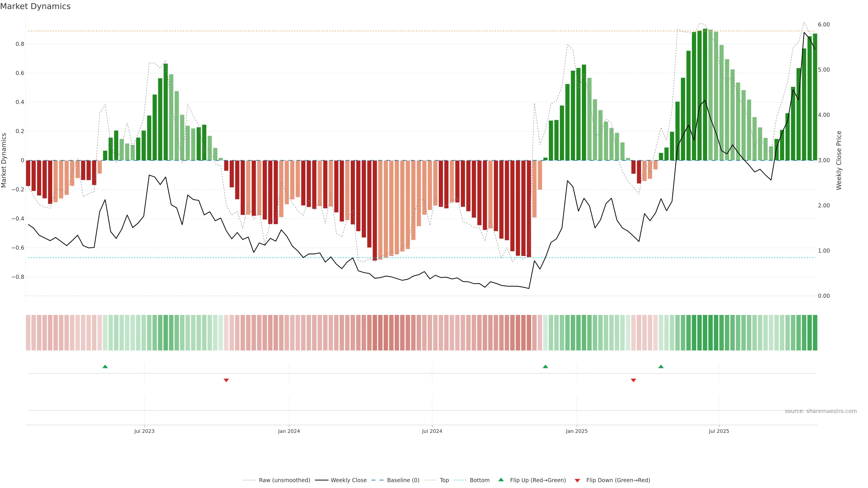
Task: Click the red flip-down triangle in 2025
Action: tap(633, 380)
